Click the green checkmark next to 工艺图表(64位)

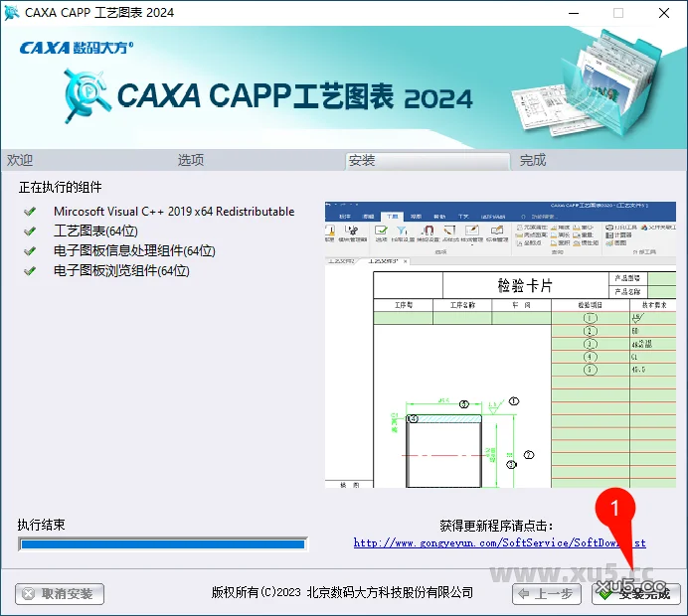[30, 231]
